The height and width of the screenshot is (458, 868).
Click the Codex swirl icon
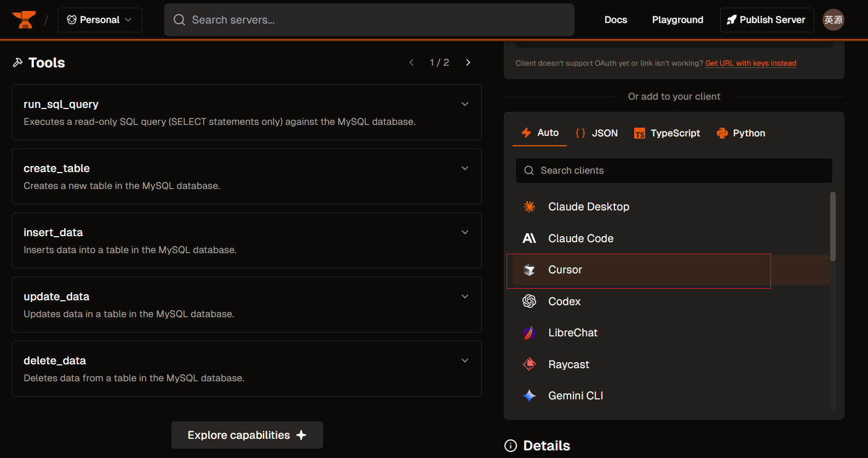pos(529,301)
